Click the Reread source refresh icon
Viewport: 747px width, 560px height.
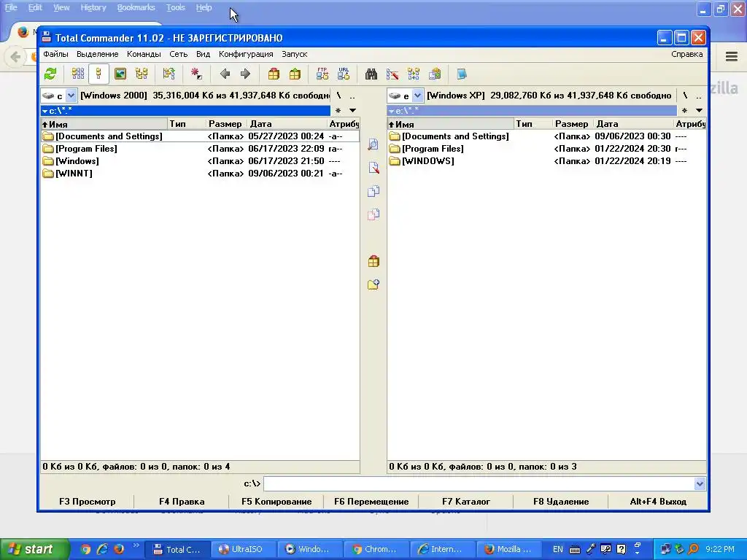50,74
